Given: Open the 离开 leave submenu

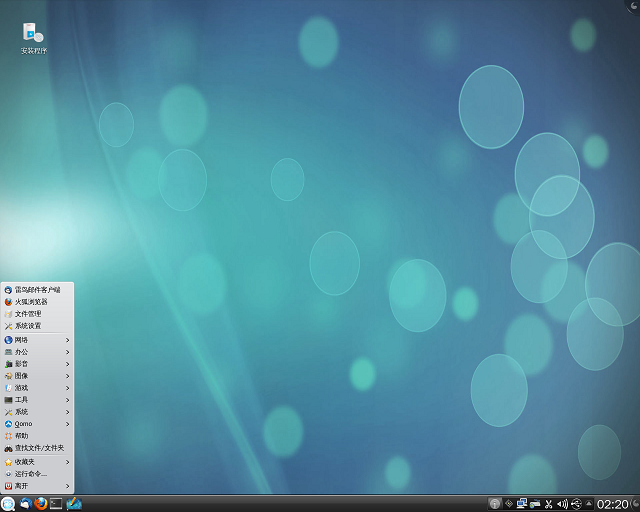Looking at the screenshot, I should point(37,486).
